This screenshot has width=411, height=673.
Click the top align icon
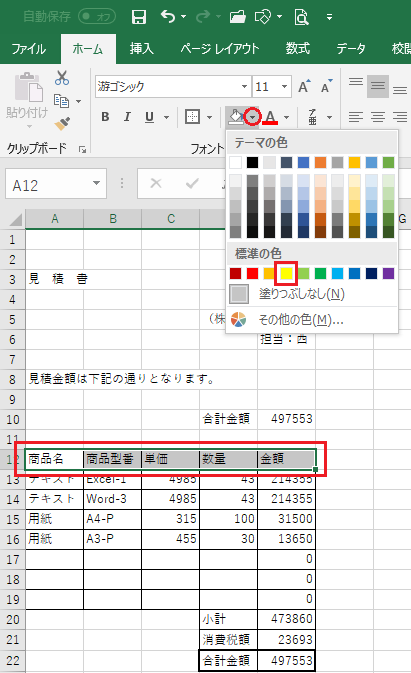pyautogui.click(x=356, y=82)
